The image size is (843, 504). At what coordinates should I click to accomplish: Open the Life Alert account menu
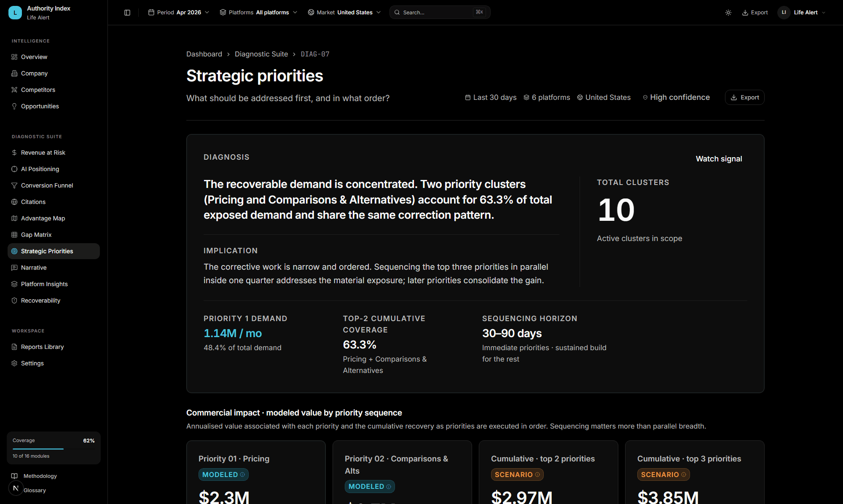point(802,13)
